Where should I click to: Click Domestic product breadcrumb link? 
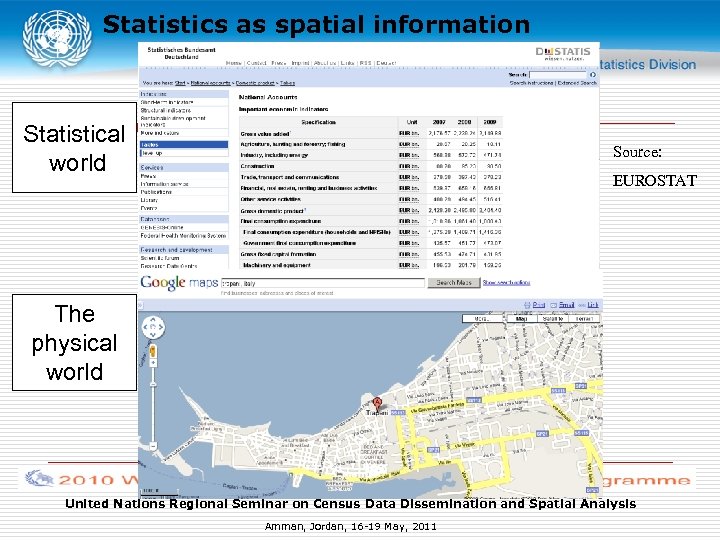click(255, 83)
